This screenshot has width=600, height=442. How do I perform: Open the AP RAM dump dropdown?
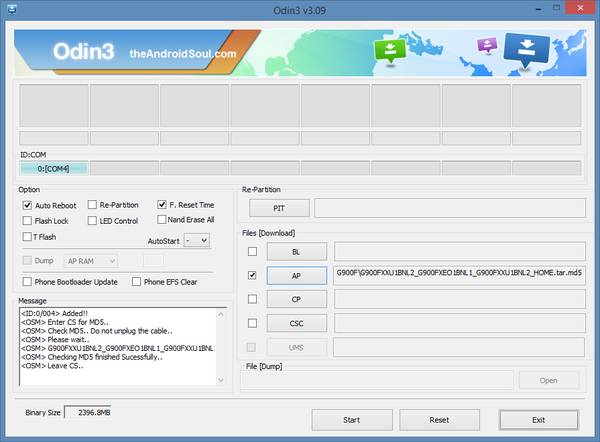tap(91, 261)
